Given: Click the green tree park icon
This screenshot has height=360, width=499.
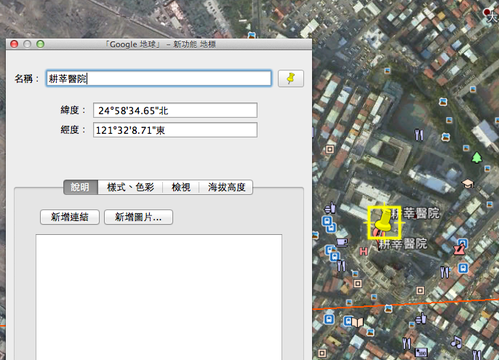Looking at the screenshot, I should [x=477, y=157].
